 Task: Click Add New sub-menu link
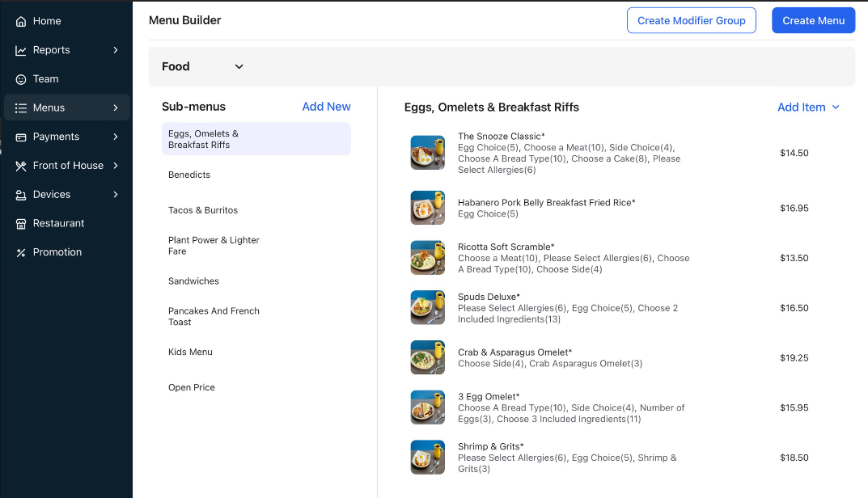tap(326, 107)
